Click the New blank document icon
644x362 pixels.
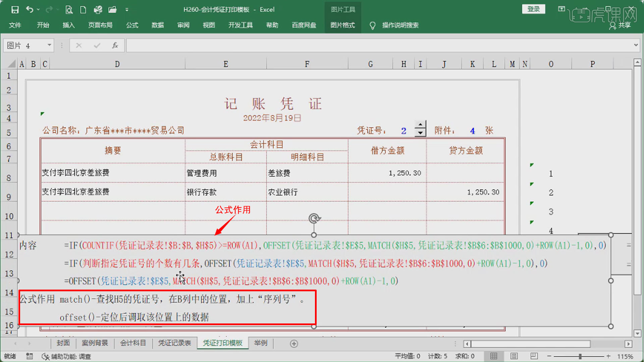pos(83,10)
